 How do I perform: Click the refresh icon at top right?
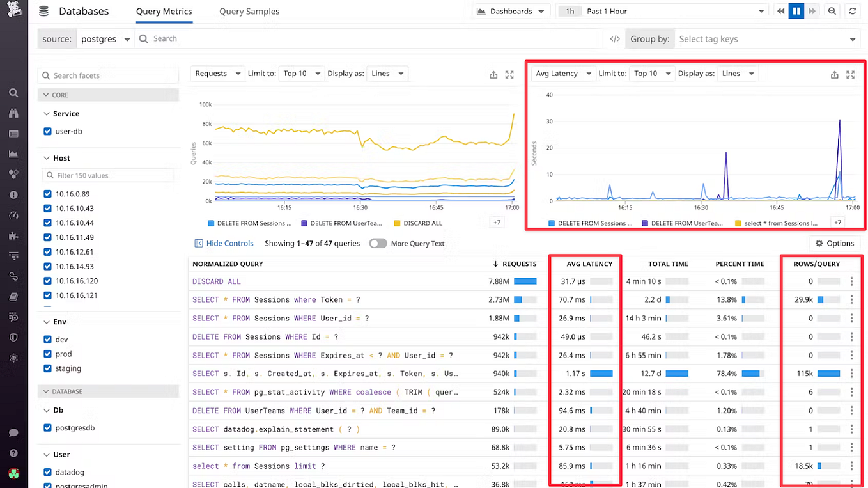[x=852, y=11]
